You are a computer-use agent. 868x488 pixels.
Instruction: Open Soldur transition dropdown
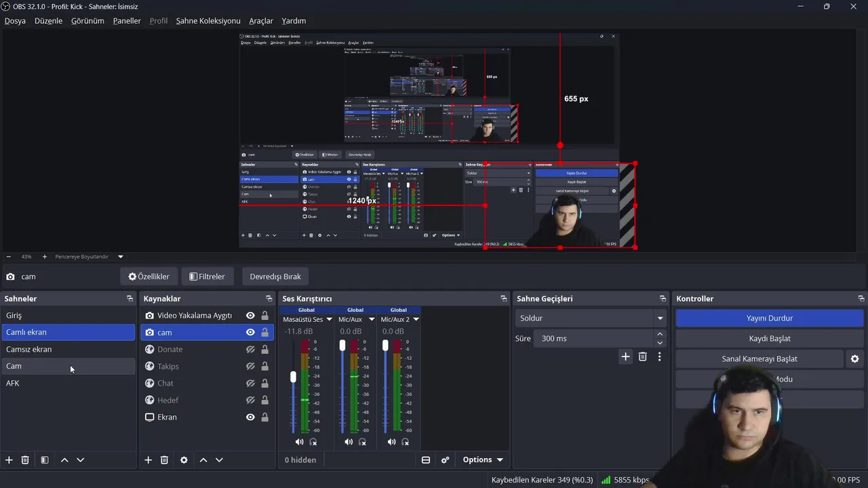pos(591,318)
